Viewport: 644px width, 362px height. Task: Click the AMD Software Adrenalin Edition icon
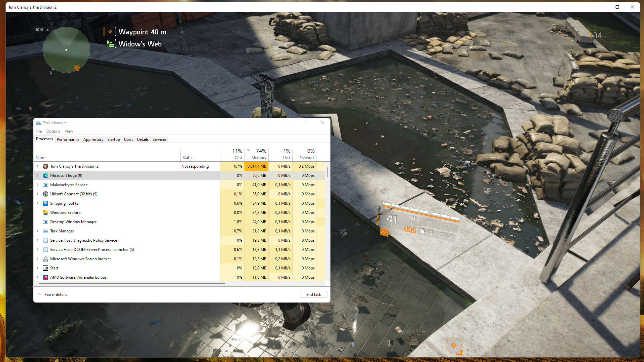click(46, 277)
